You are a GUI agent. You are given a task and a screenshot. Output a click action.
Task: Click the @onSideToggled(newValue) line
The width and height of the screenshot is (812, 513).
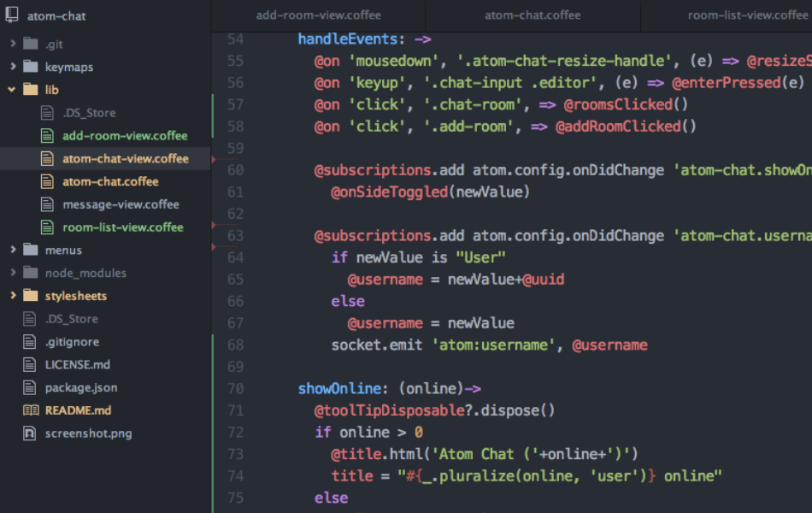430,192
